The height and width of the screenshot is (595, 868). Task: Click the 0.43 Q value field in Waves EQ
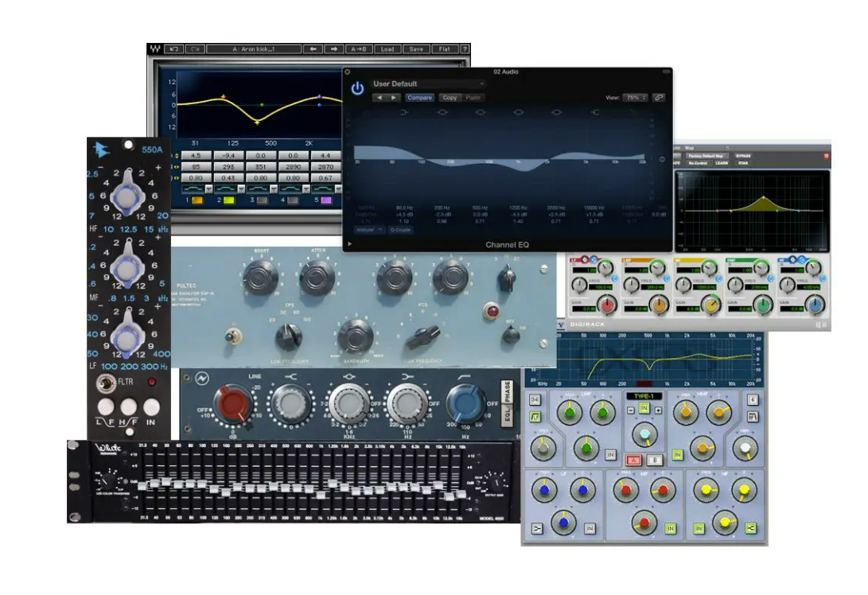[228, 177]
